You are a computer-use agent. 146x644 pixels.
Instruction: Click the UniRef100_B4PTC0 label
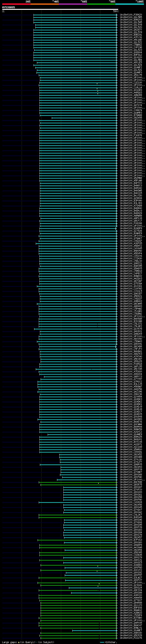[131, 183]
